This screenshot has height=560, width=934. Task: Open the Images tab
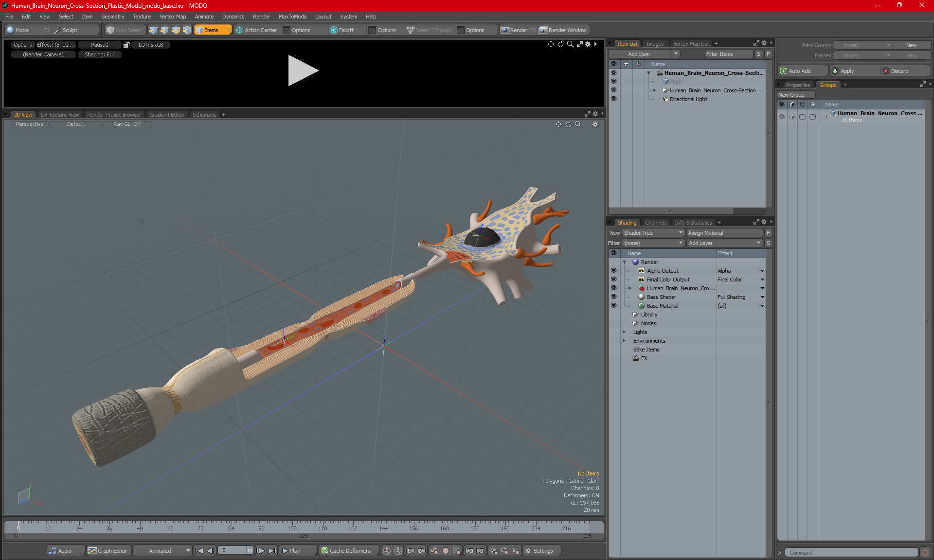(x=655, y=44)
